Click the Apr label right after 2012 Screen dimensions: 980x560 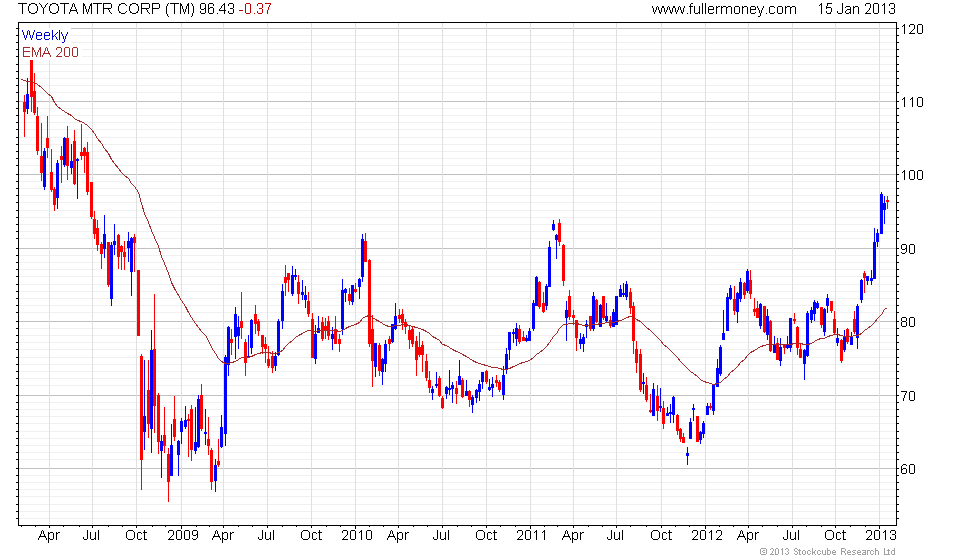(x=748, y=536)
